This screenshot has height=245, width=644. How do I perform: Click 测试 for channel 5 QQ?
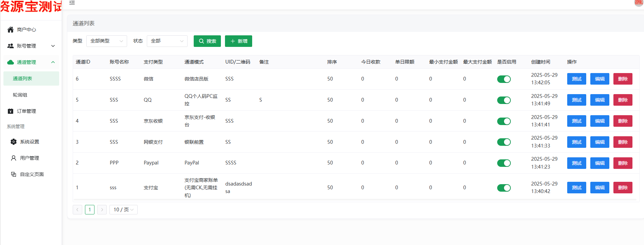[x=577, y=100]
